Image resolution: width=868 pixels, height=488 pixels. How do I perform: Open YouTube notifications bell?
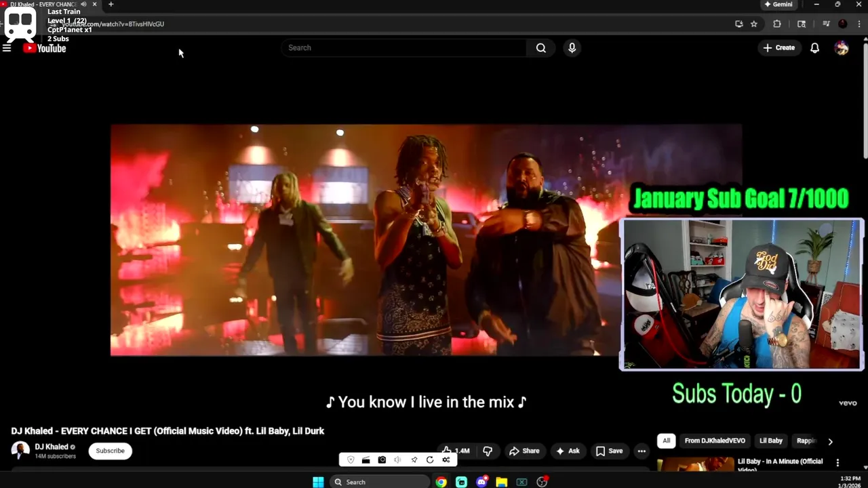814,47
